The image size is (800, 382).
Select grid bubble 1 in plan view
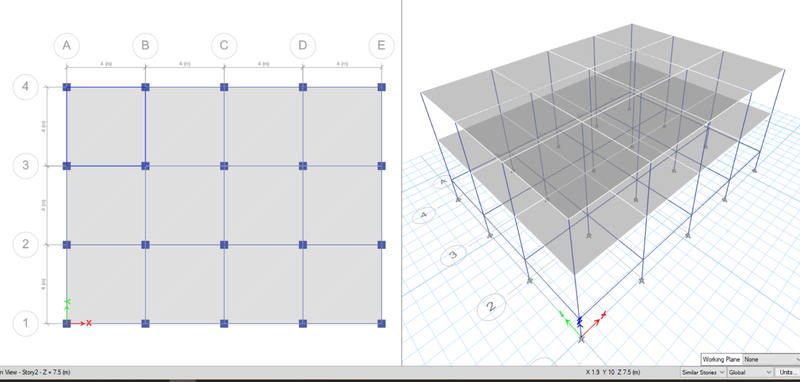point(26,323)
